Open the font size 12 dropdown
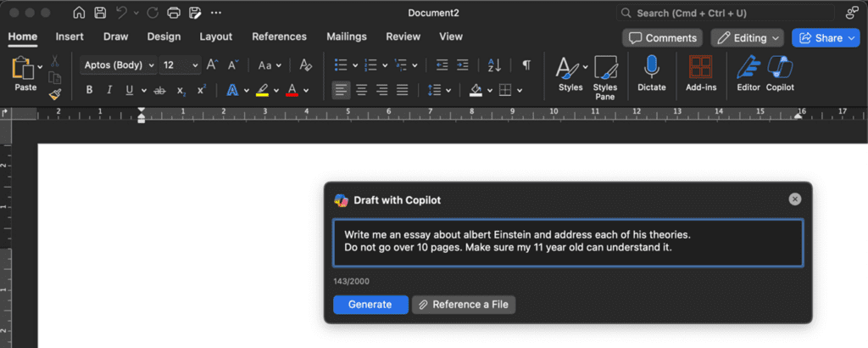 (x=180, y=65)
